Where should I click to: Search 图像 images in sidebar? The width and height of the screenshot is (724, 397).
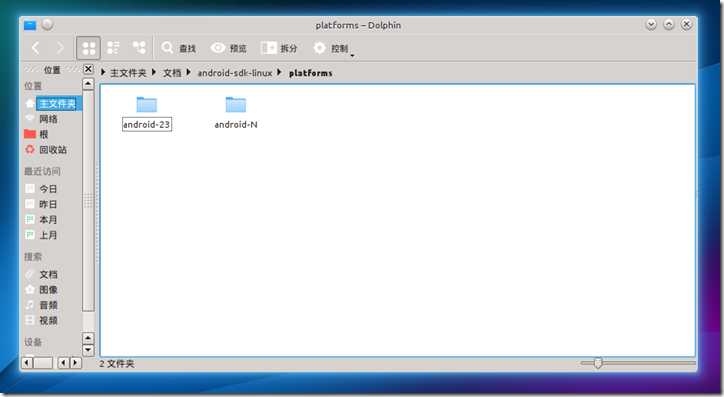(x=48, y=289)
